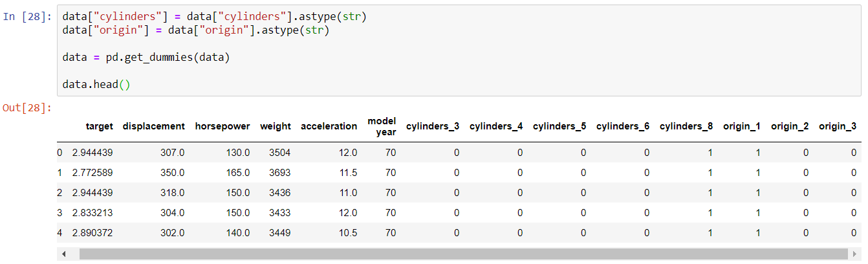
Task: Click the horizontal scrollbar thumb
Action: tap(463, 254)
